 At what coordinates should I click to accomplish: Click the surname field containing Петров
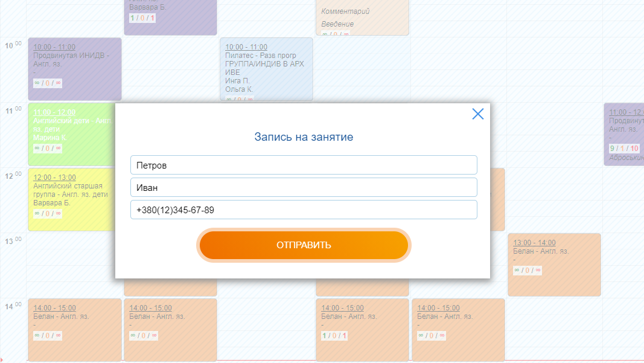304,165
